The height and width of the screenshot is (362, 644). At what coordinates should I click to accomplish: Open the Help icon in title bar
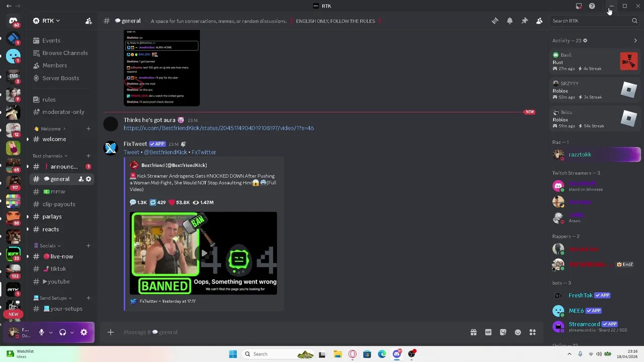tap(592, 6)
